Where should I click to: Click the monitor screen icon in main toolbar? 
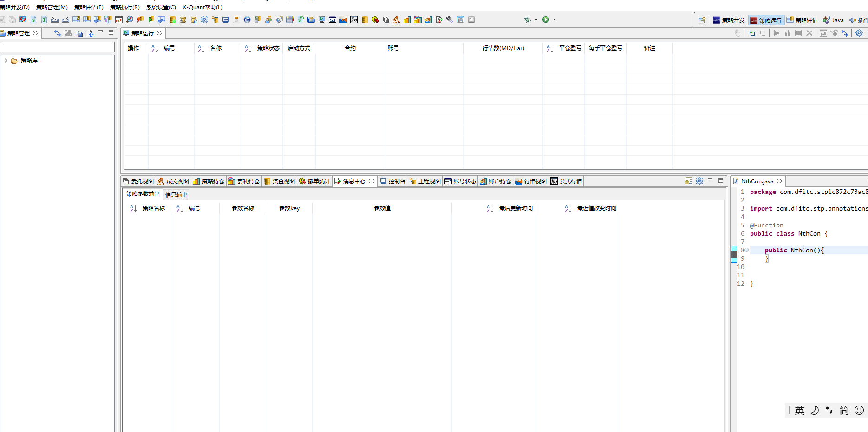click(226, 19)
